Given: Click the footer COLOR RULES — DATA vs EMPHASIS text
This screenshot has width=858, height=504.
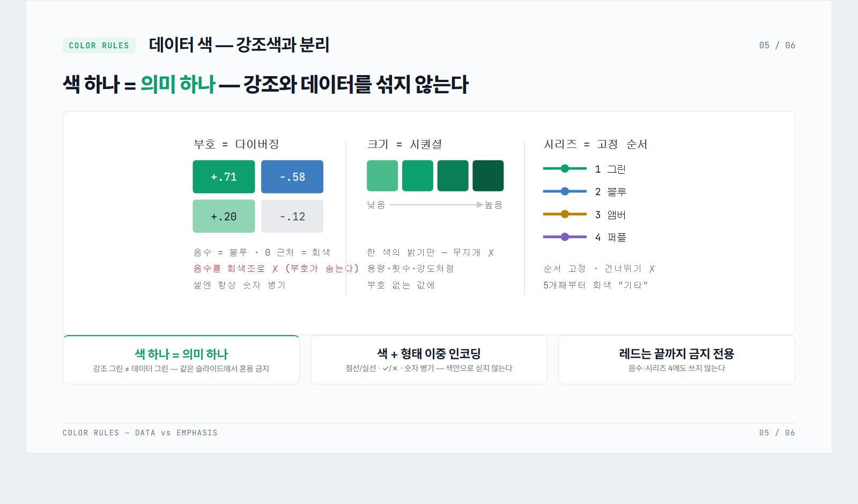Looking at the screenshot, I should 140,433.
